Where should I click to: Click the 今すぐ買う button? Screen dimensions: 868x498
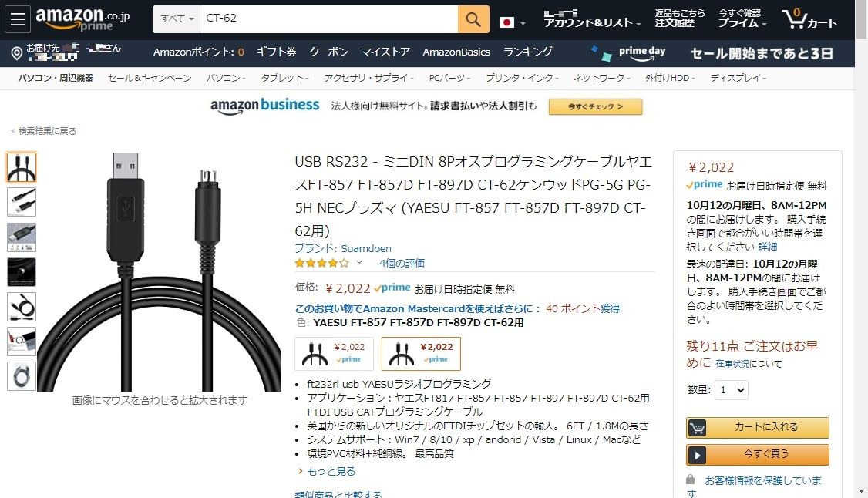pos(757,454)
